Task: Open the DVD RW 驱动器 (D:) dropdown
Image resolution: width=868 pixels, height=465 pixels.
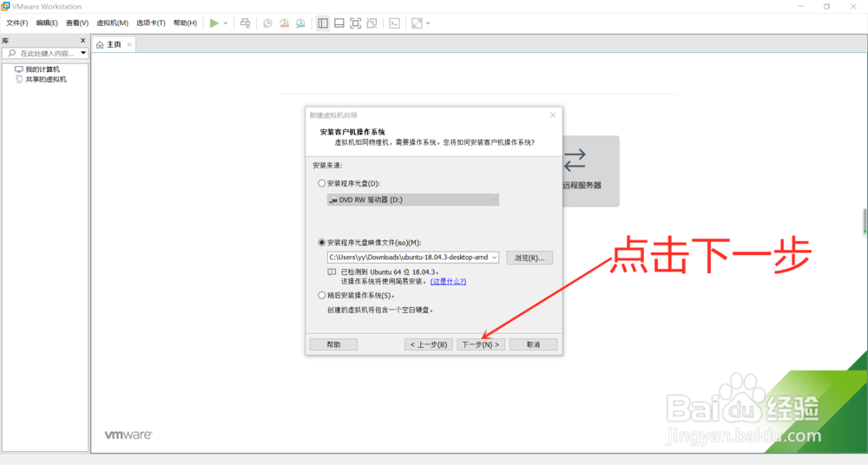Action: point(413,200)
